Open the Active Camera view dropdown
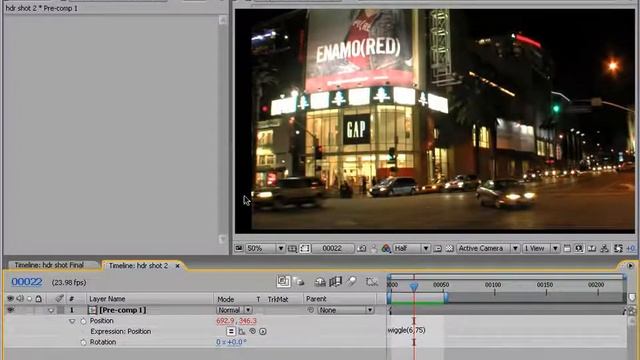The image size is (640, 360). coord(488,248)
